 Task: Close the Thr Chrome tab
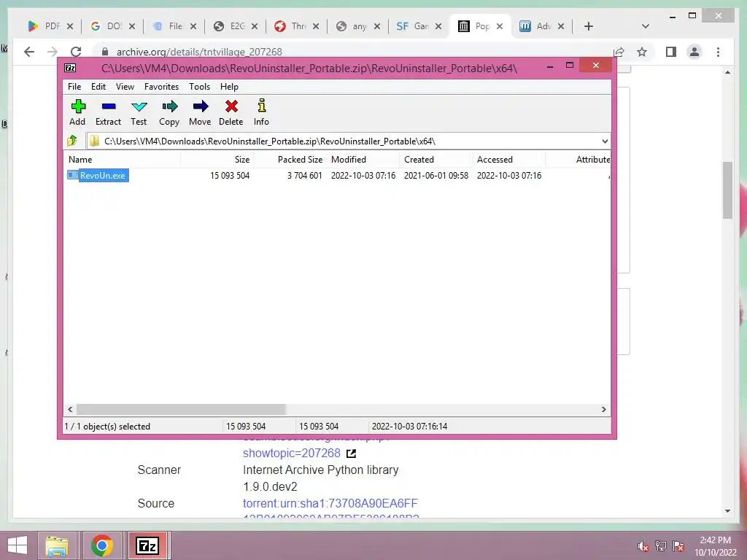tap(316, 26)
